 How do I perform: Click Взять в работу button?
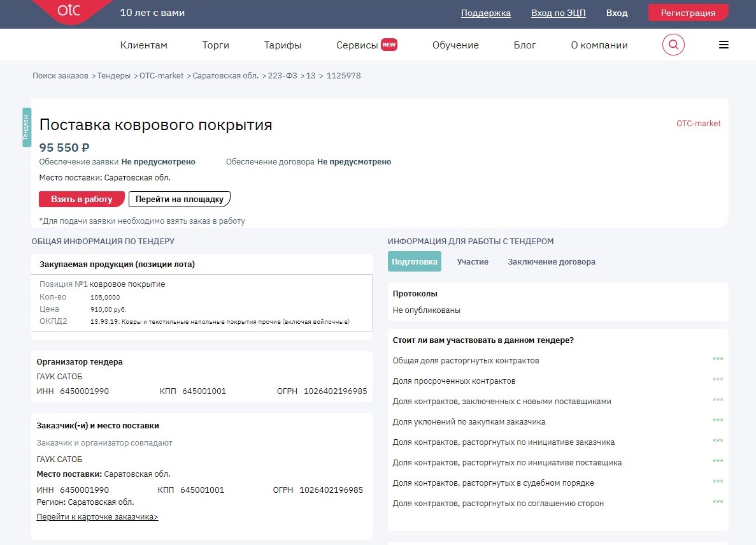point(81,199)
